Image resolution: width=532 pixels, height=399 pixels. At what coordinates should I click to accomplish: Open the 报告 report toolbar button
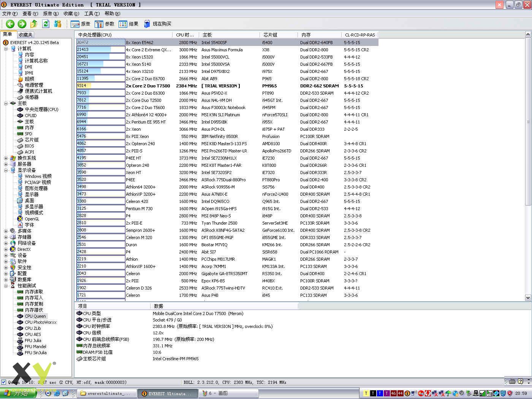[81, 24]
